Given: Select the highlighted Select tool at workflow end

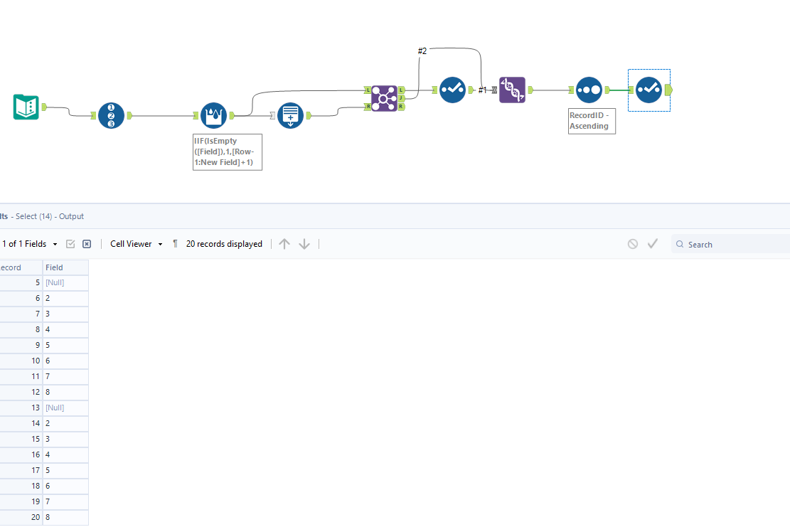Looking at the screenshot, I should pyautogui.click(x=648, y=90).
